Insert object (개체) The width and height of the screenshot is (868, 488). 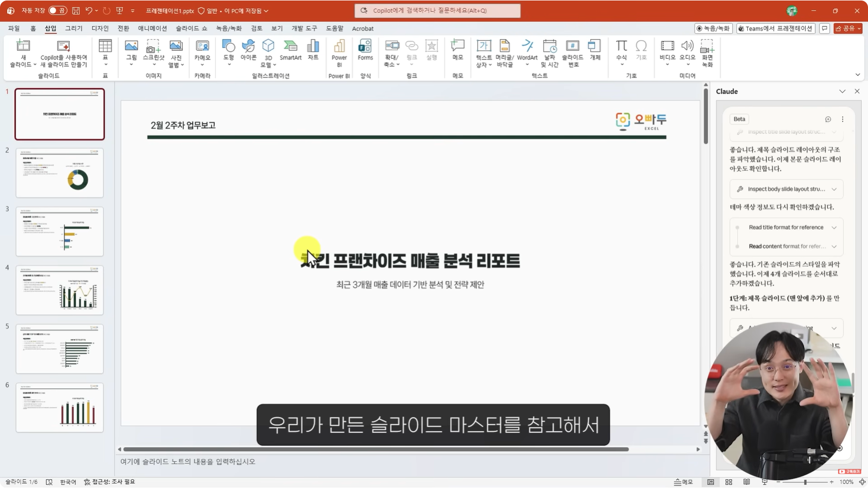[x=595, y=50]
